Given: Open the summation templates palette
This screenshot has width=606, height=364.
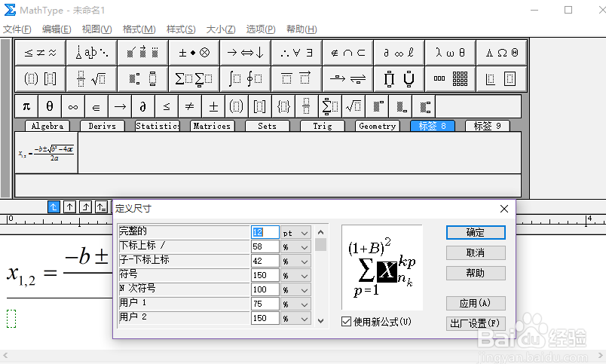Looking at the screenshot, I should coord(194,78).
